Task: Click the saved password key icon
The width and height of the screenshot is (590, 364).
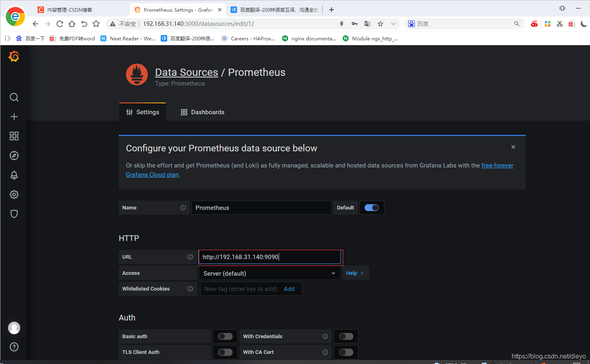Action: point(355,24)
